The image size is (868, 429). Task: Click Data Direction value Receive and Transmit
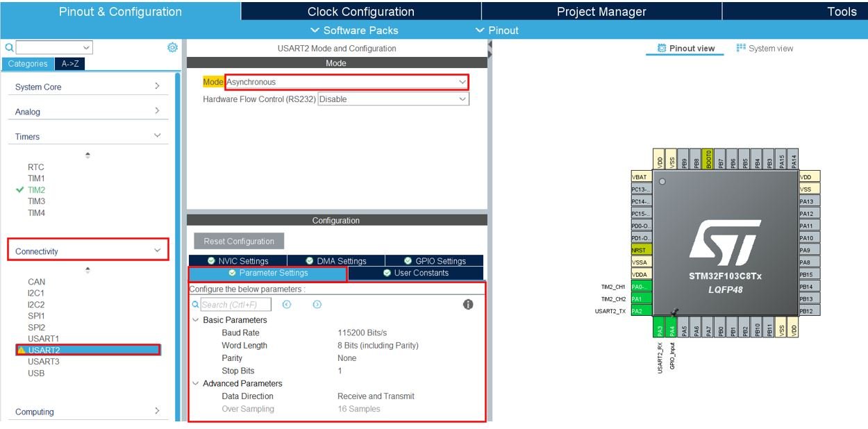pyautogui.click(x=376, y=396)
